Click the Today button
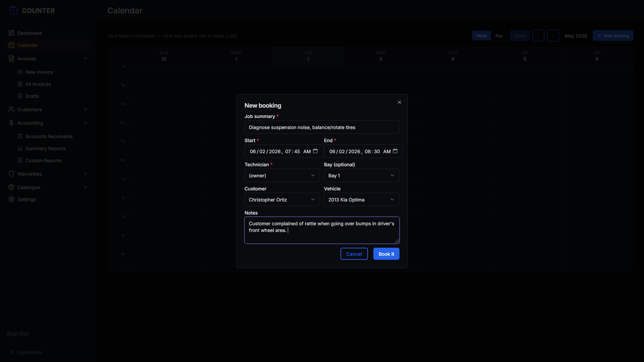 click(520, 36)
